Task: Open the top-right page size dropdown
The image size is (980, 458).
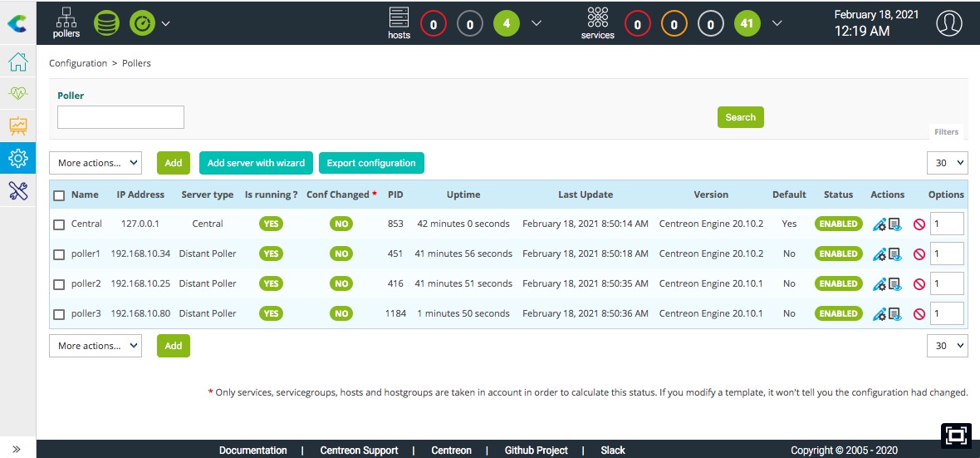Action: [x=947, y=163]
